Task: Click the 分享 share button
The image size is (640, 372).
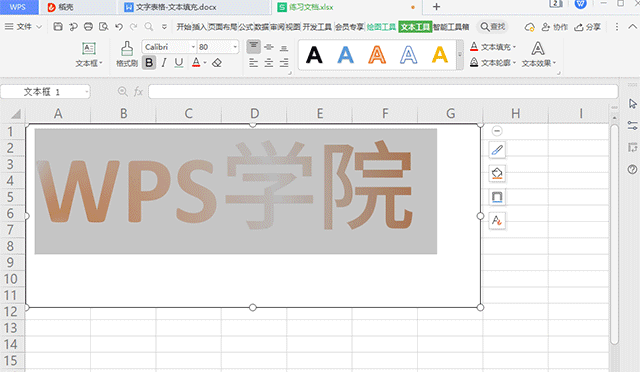Action: (x=587, y=27)
